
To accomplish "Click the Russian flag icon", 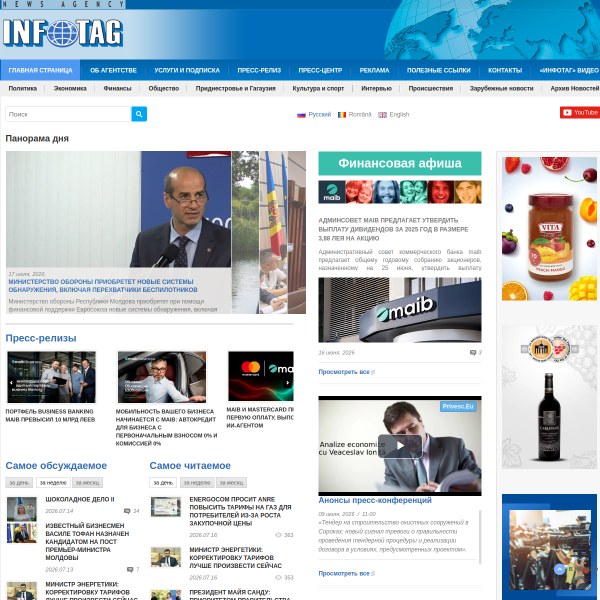I will click(302, 115).
